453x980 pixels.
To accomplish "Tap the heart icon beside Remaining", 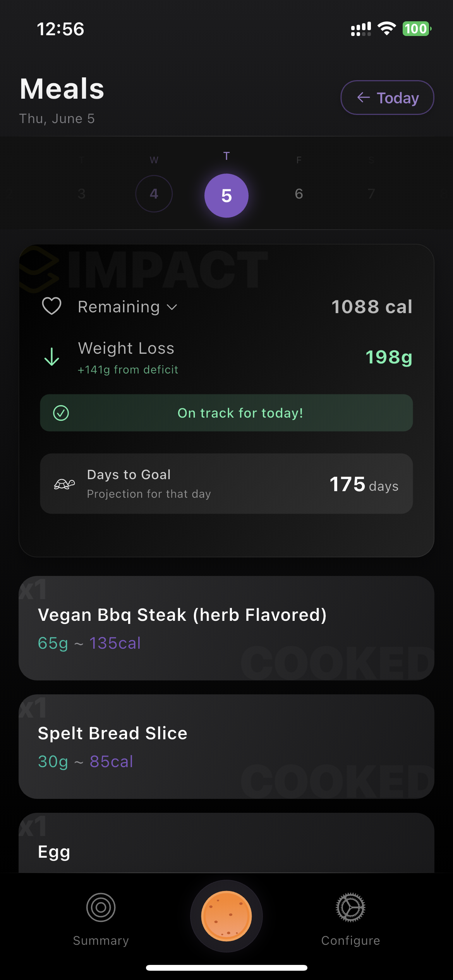I will 51,307.
